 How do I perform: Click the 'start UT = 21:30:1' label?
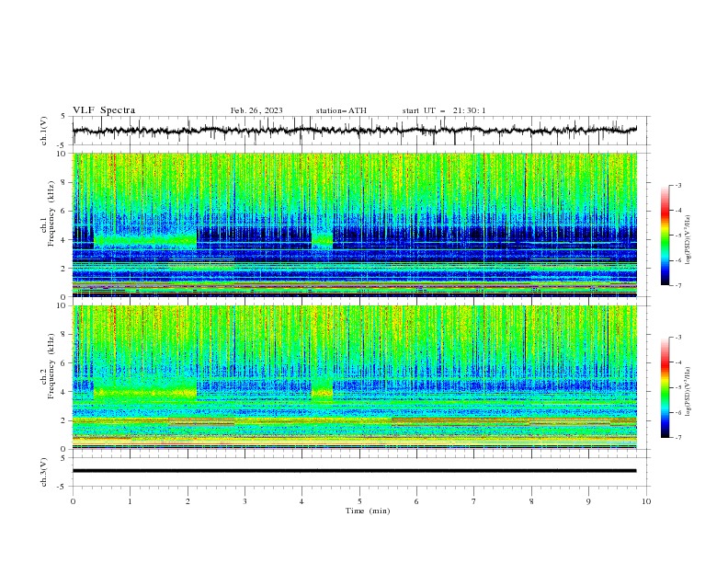pos(444,110)
